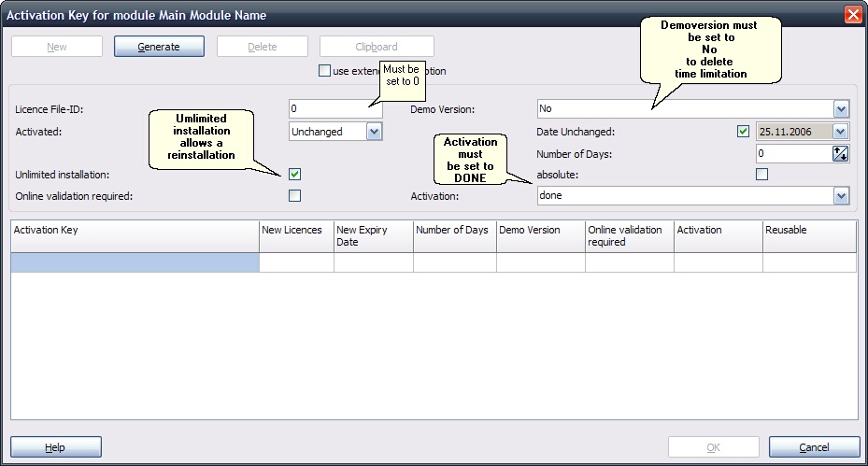
Task: Uncheck the Date Unchanged checkbox
Action: pyautogui.click(x=744, y=132)
